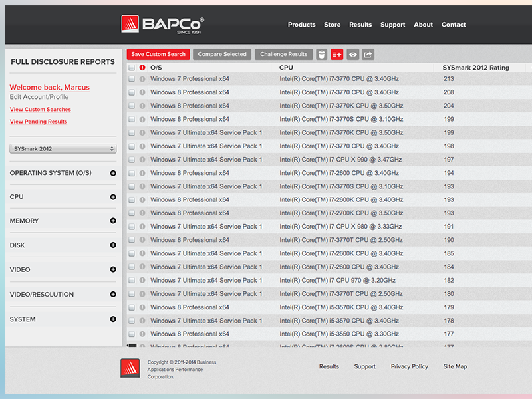This screenshot has height=399, width=532.
Task: Open the Store menu item
Action: (x=332, y=25)
